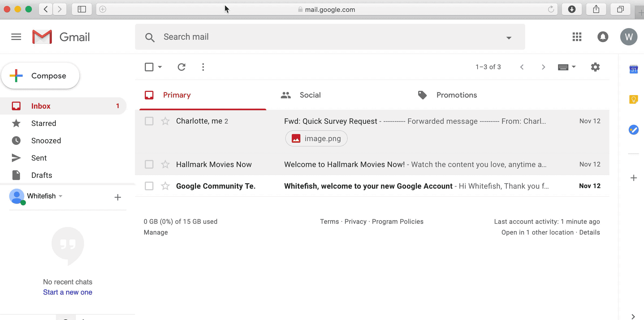The width and height of the screenshot is (644, 320).
Task: Open Google Tasks side panel icon
Action: tap(633, 130)
